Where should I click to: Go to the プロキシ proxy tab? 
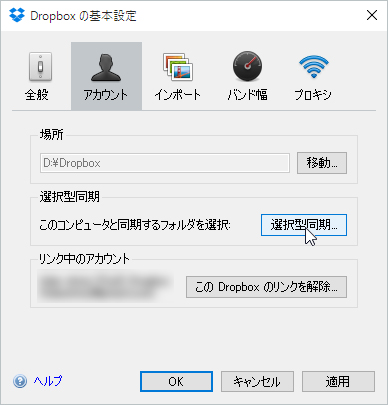click(x=313, y=76)
